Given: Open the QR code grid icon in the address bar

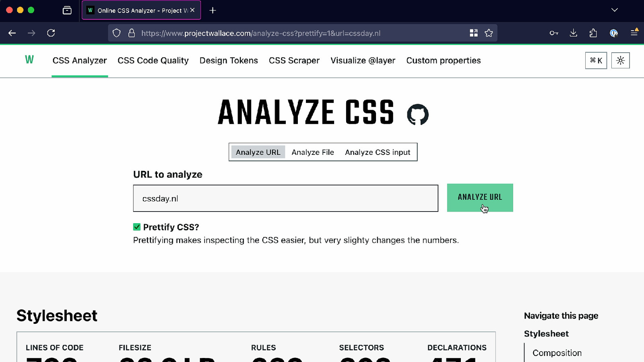Looking at the screenshot, I should coord(474,33).
